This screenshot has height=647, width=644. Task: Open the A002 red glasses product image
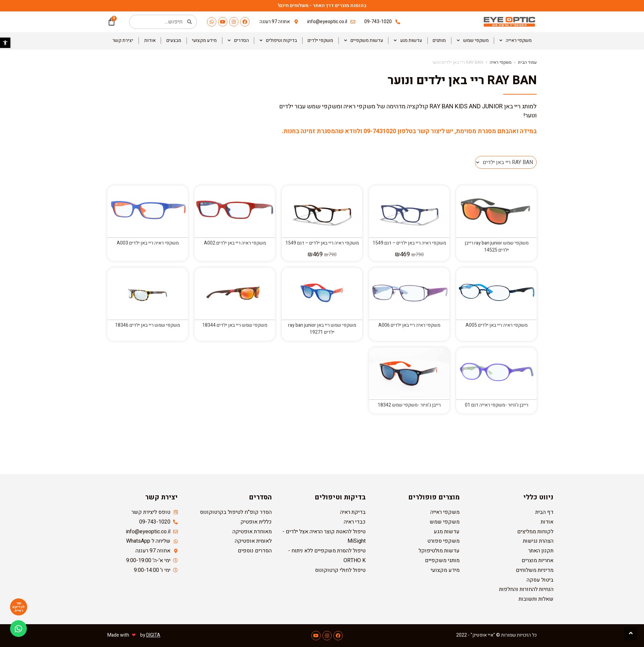pos(235,211)
